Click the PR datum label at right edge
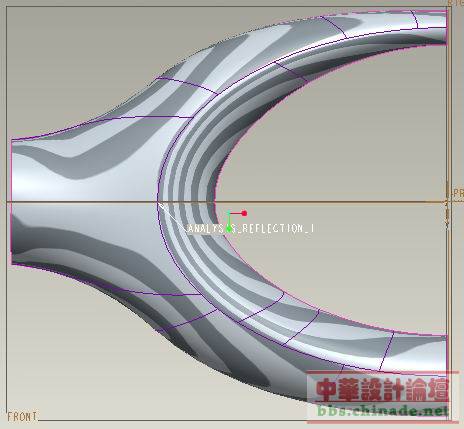The height and width of the screenshot is (429, 464). click(458, 193)
